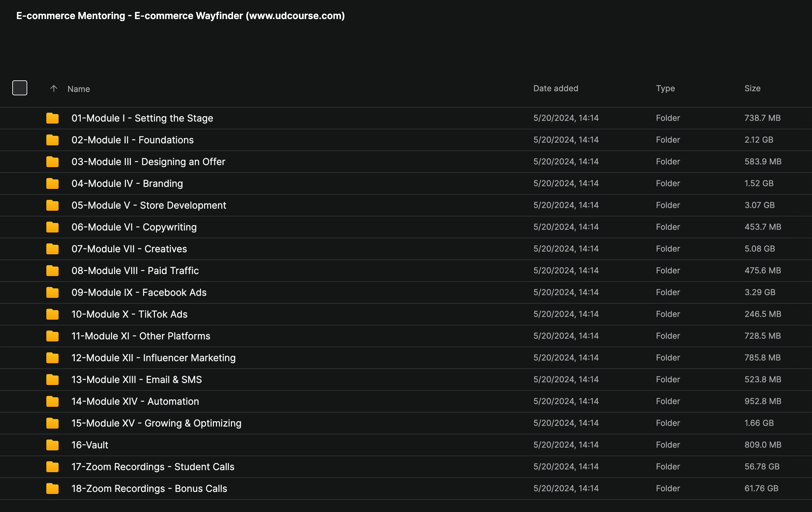812x512 pixels.
Task: Open 05-Module V - Store Development folder
Action: [x=149, y=205]
